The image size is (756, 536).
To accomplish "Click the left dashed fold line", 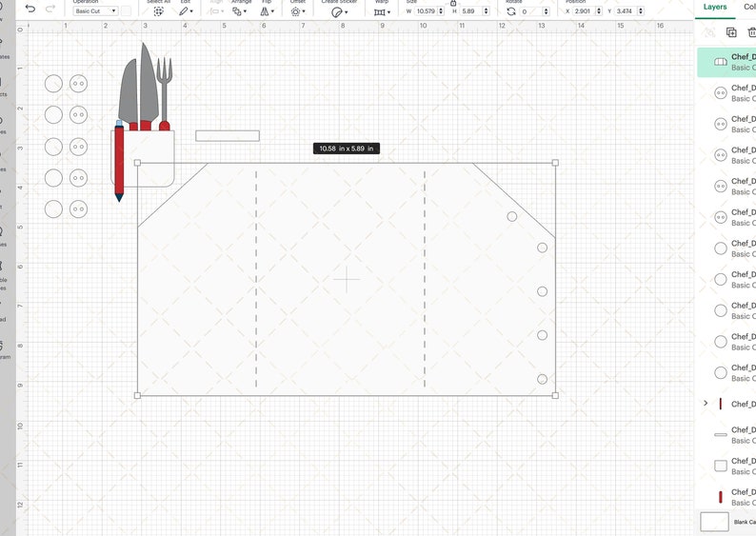I will (256, 279).
